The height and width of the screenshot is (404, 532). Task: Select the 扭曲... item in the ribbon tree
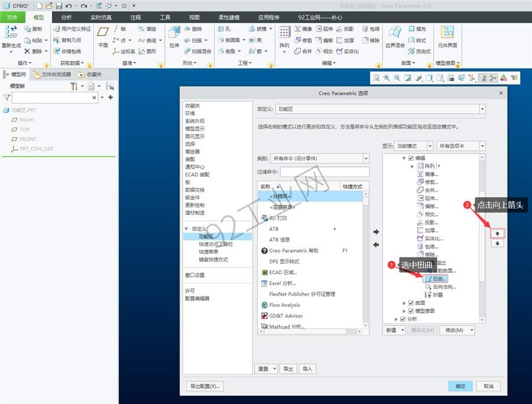pos(435,279)
